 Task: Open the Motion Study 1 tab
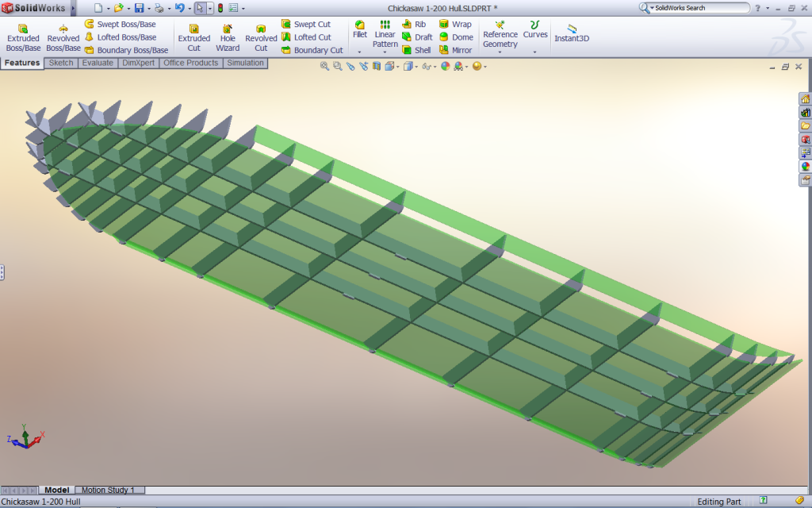[108, 490]
